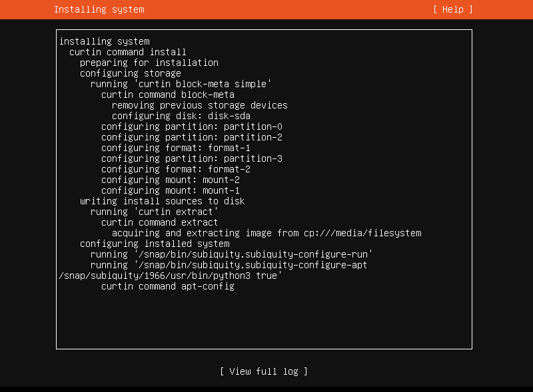
Task: Select the 'Installing system' header title
Action: pos(99,9)
